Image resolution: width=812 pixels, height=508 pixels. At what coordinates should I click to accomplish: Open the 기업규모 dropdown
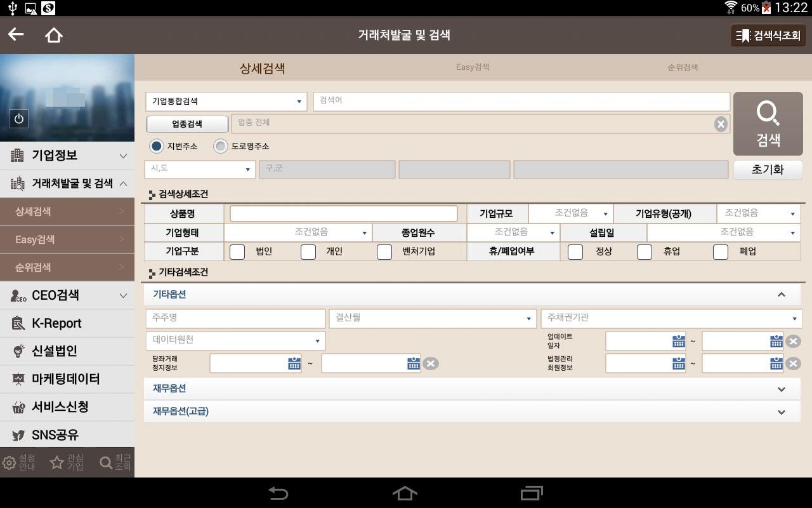pyautogui.click(x=570, y=213)
